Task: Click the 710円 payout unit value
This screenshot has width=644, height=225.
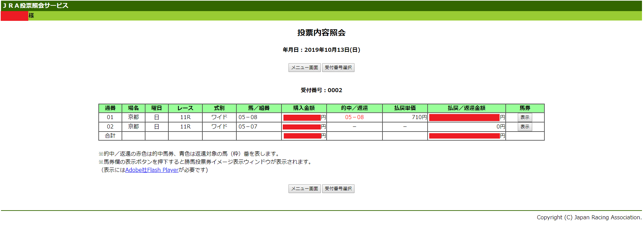Action: pyautogui.click(x=419, y=117)
